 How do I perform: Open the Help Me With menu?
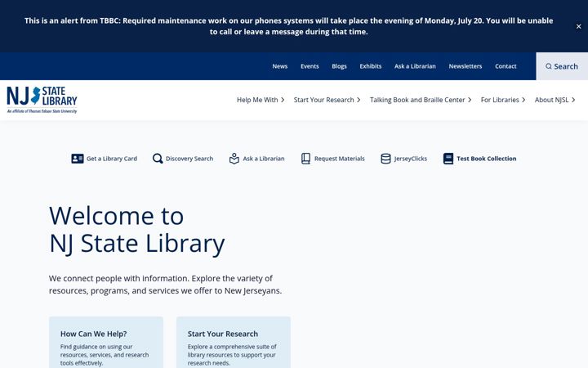(257, 100)
